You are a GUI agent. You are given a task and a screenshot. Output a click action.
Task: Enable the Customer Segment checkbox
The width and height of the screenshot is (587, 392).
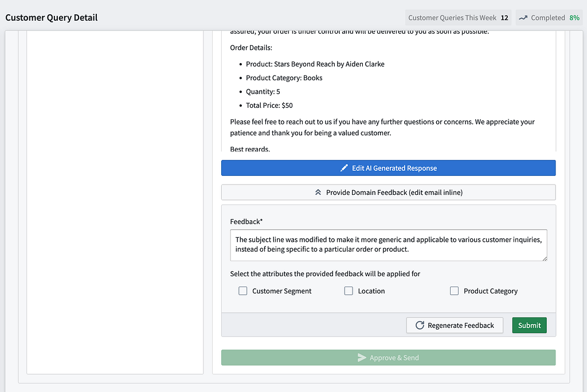pos(243,291)
